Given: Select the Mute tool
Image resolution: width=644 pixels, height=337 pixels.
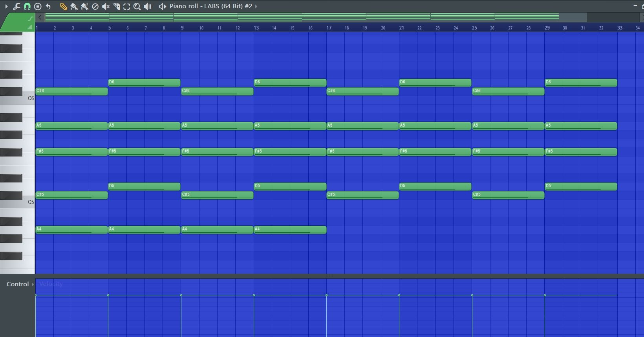Looking at the screenshot, I should pyautogui.click(x=106, y=6).
